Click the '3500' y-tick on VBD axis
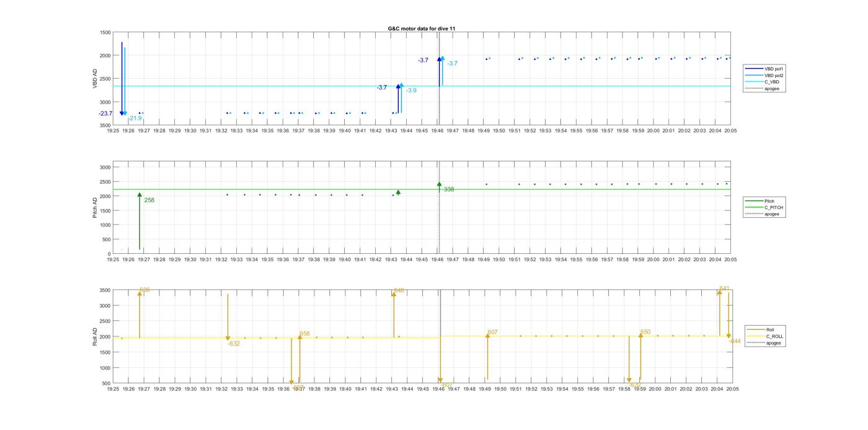This screenshot has height=430, width=868. tap(105, 125)
